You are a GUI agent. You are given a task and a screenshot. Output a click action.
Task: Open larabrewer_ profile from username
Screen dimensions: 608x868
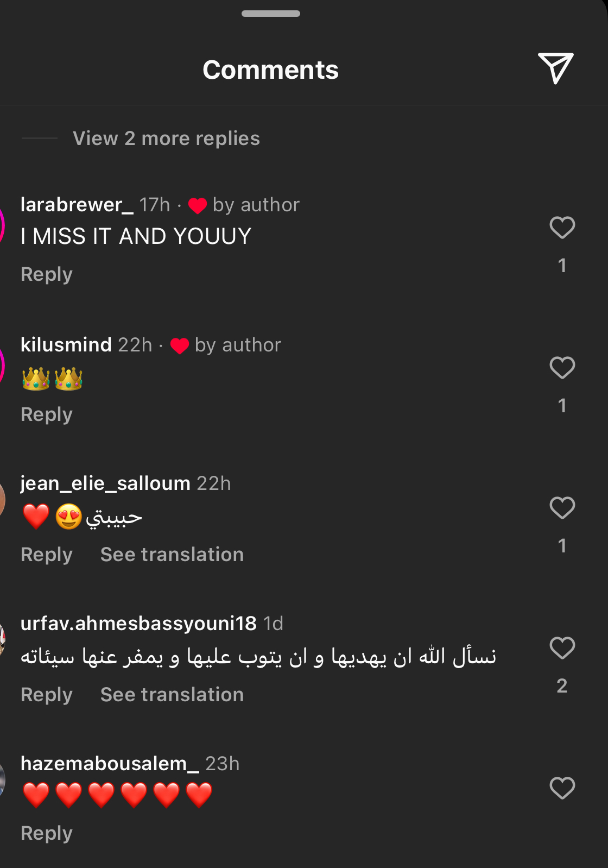(77, 205)
